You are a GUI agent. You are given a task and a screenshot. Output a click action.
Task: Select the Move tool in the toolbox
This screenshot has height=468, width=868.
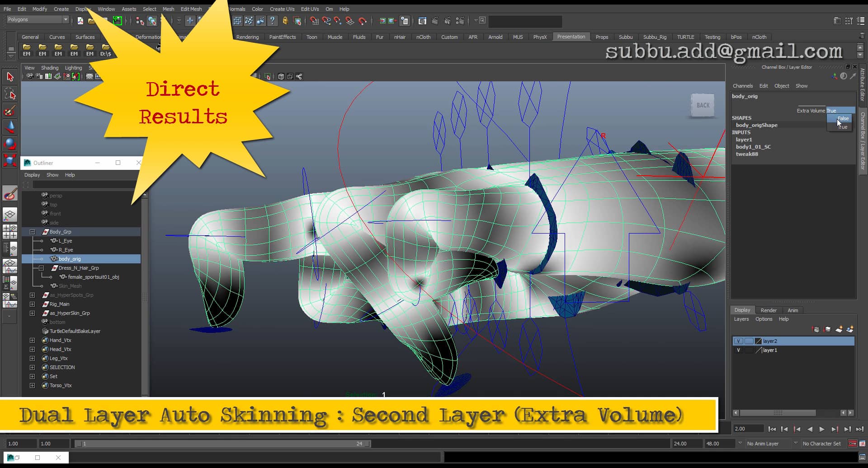(10, 126)
